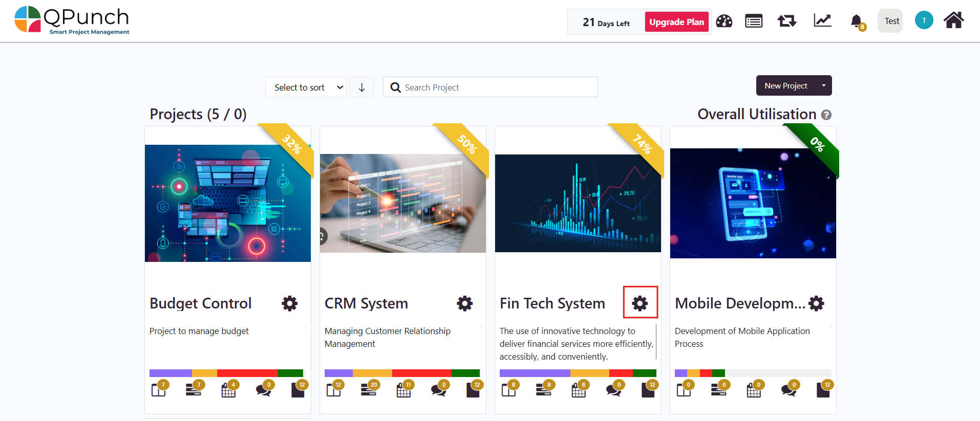Click Mobile Development settings gear

pyautogui.click(x=816, y=303)
